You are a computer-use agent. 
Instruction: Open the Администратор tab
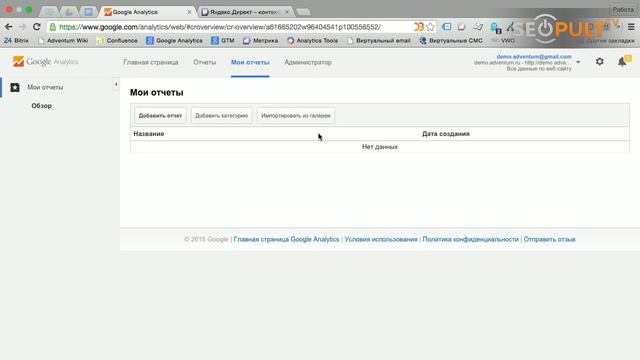pos(308,62)
